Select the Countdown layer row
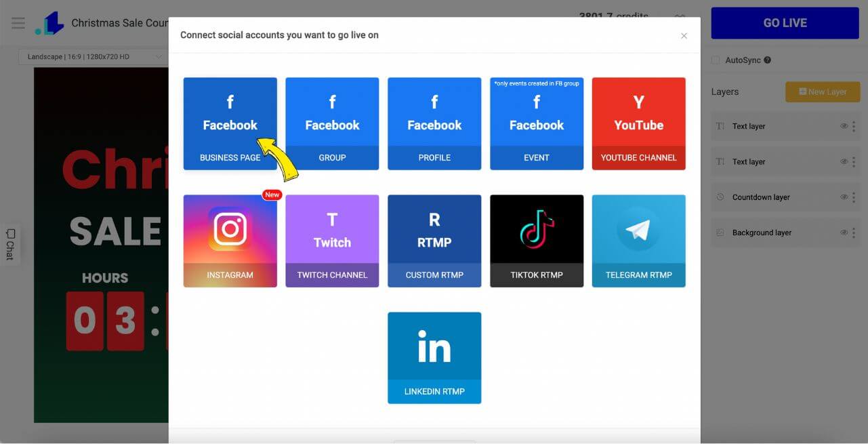Image resolution: width=868 pixels, height=444 pixels. [785, 197]
